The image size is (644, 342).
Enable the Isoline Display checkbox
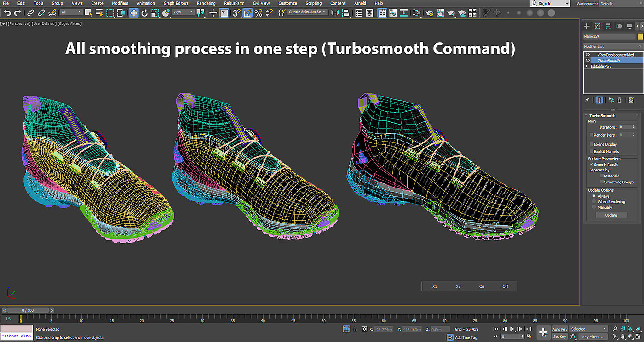click(x=592, y=144)
